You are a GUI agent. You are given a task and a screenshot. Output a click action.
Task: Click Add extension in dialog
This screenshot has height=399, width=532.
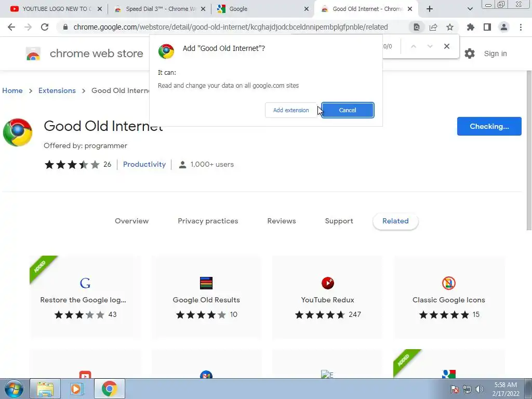coord(291,110)
